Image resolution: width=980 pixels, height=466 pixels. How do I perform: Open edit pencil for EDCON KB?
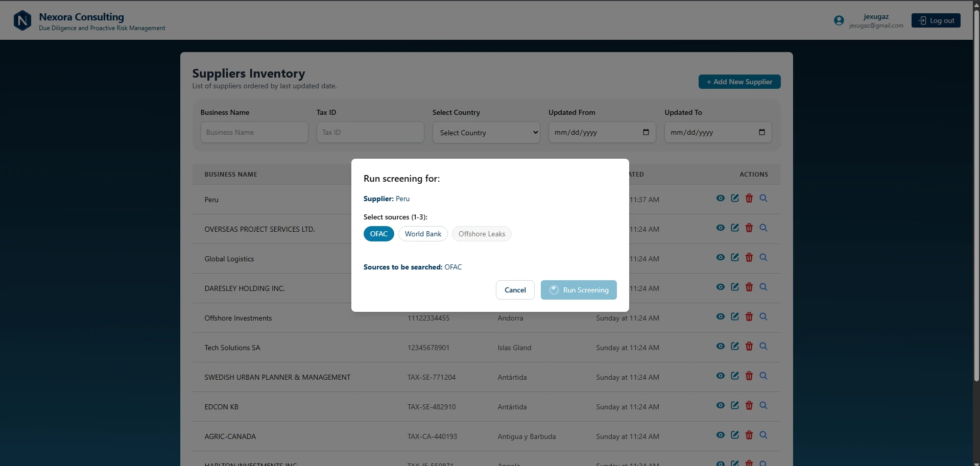(734, 405)
